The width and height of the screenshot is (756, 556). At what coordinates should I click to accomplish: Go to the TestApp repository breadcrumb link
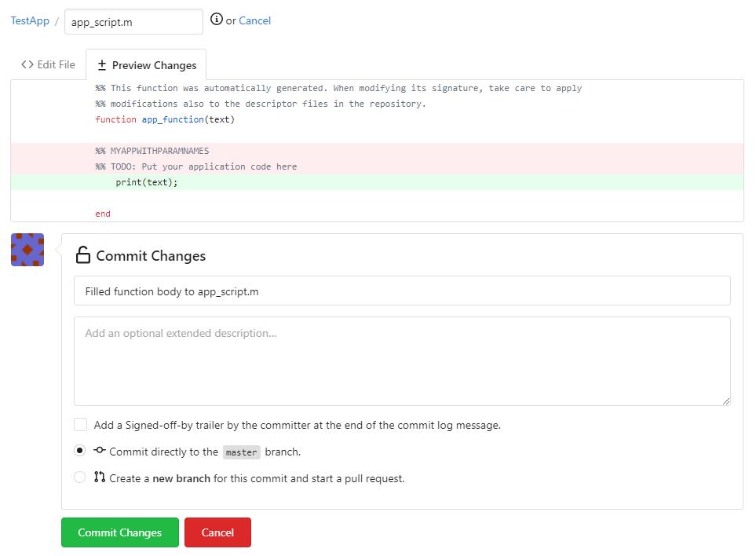[30, 20]
